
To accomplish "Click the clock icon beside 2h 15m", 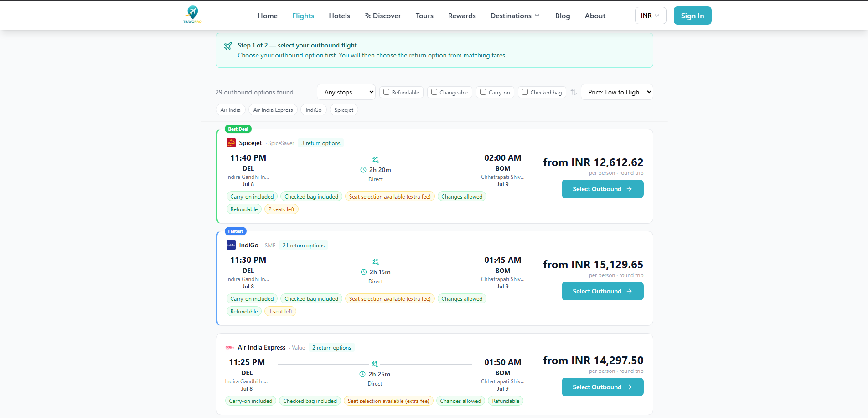I will [x=364, y=272].
